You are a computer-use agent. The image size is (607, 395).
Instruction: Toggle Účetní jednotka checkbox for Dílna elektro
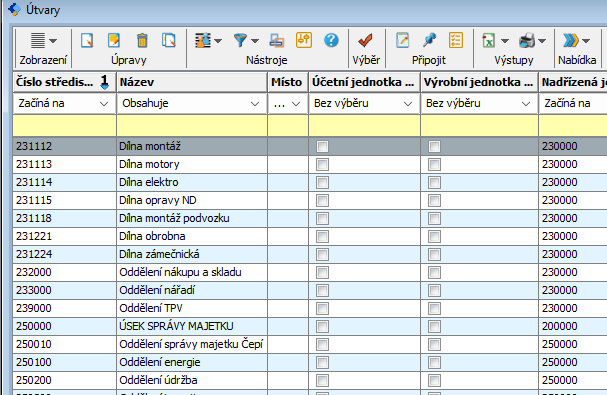click(x=322, y=182)
